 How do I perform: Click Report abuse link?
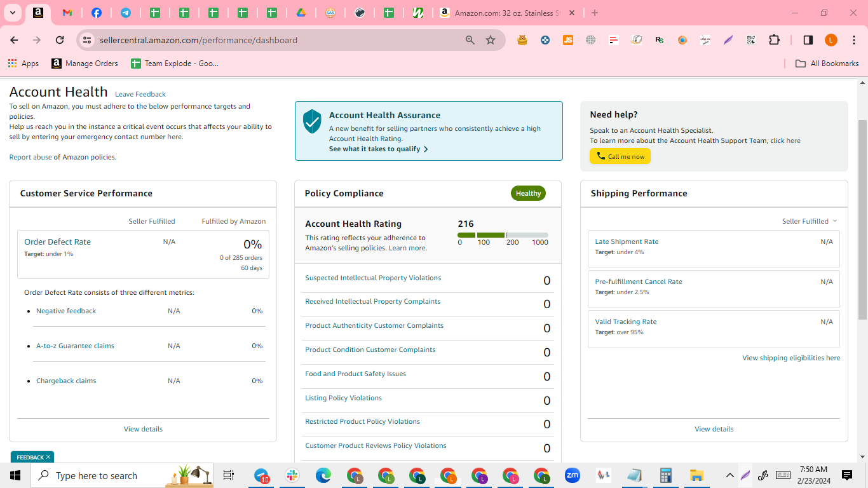[x=31, y=157]
